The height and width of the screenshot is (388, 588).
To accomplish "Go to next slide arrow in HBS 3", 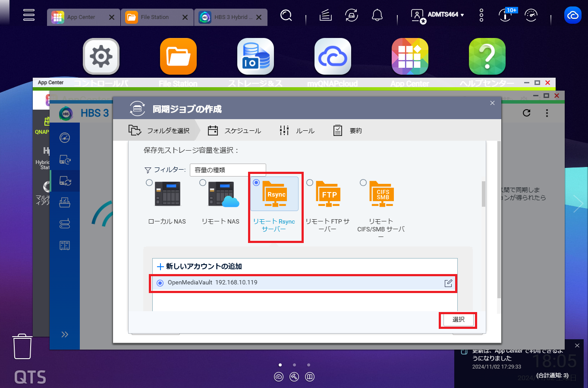I will [578, 204].
